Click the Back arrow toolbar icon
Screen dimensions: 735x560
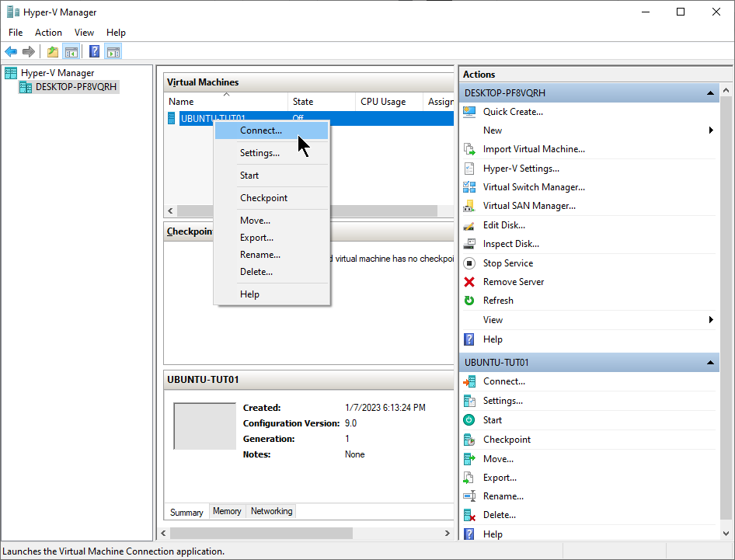(x=11, y=51)
